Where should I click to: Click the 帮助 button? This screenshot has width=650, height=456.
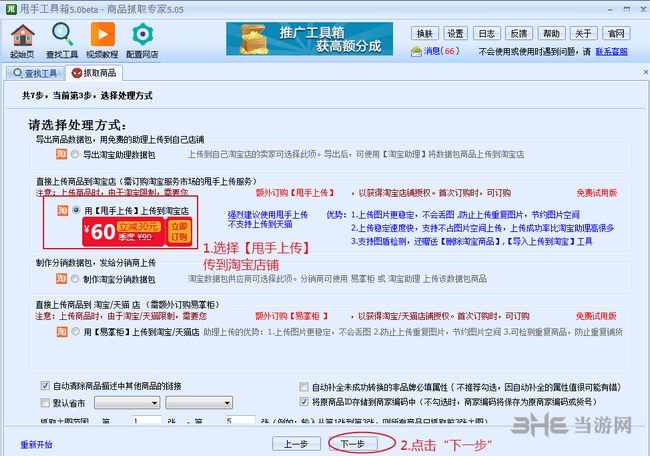click(x=551, y=33)
